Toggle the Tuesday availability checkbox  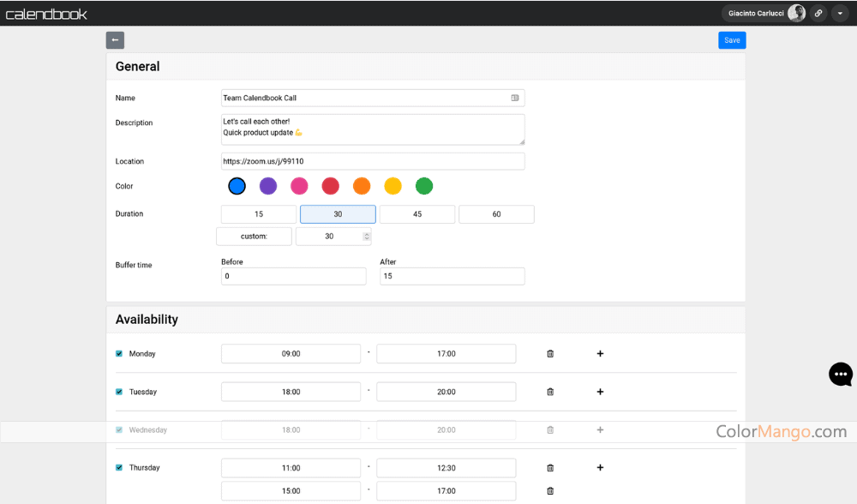(x=119, y=392)
